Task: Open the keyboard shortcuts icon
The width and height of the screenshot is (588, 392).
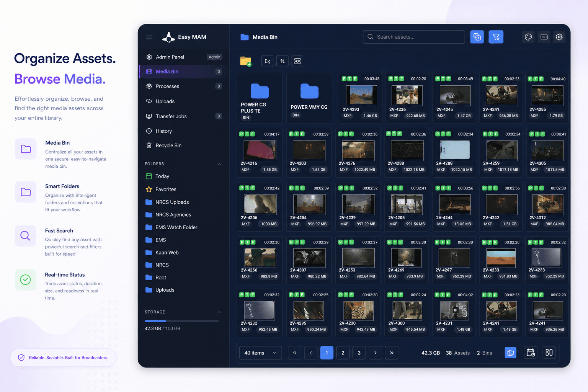Action: pos(544,37)
